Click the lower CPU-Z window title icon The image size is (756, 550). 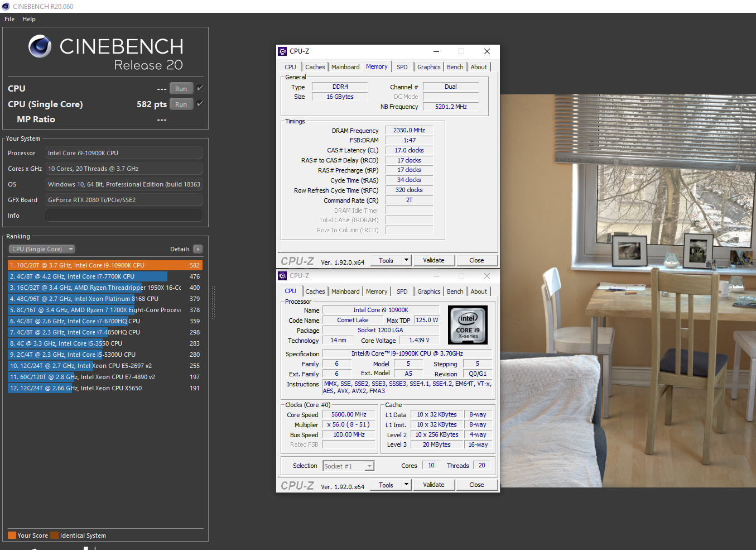click(282, 276)
